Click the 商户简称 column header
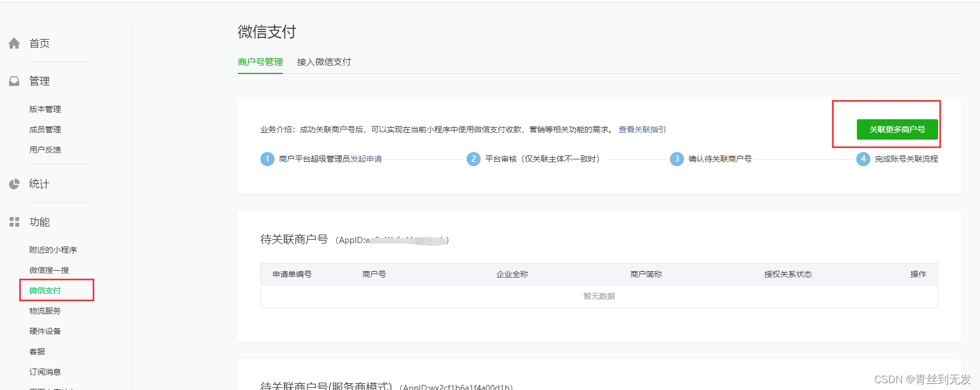Viewport: 980px width, 390px height. pyautogui.click(x=646, y=274)
